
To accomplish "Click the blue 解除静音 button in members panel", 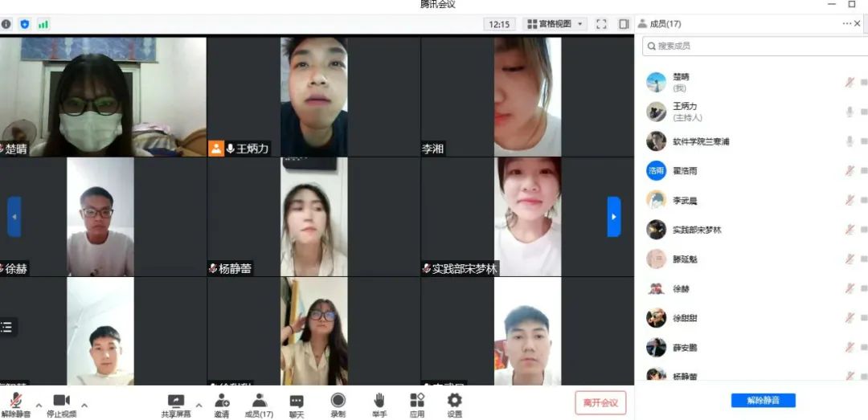I will point(763,400).
